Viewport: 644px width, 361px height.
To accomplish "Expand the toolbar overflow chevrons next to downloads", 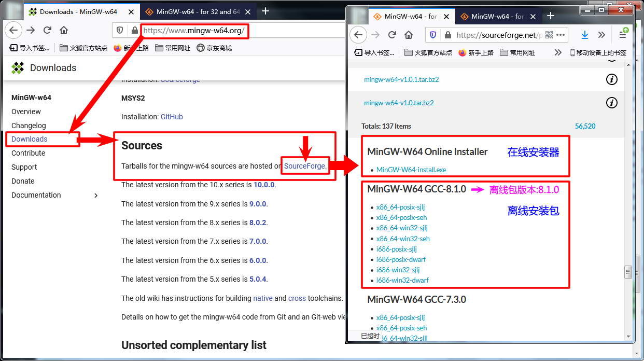I will pyautogui.click(x=601, y=35).
